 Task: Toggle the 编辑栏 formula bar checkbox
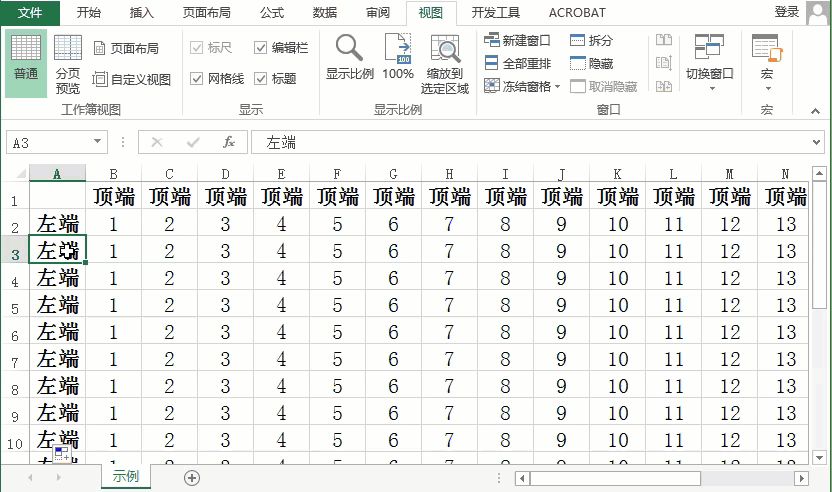coord(261,48)
